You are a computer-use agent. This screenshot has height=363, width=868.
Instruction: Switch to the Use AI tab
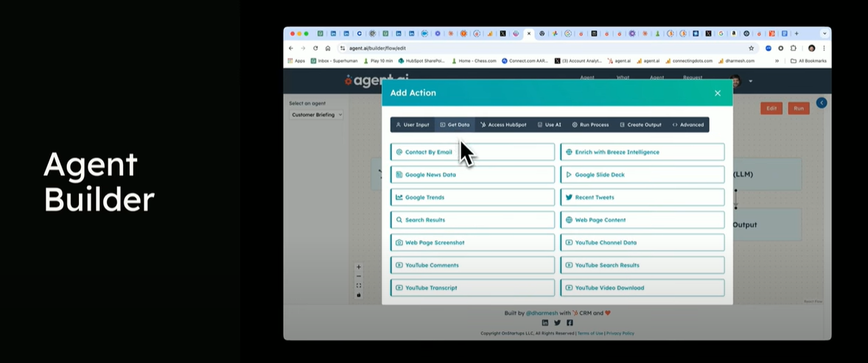point(549,125)
